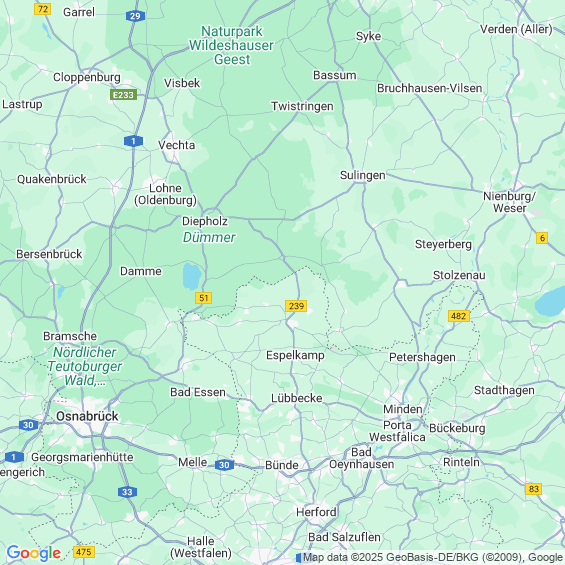Click the yellow 51 route marker

pos(203,298)
